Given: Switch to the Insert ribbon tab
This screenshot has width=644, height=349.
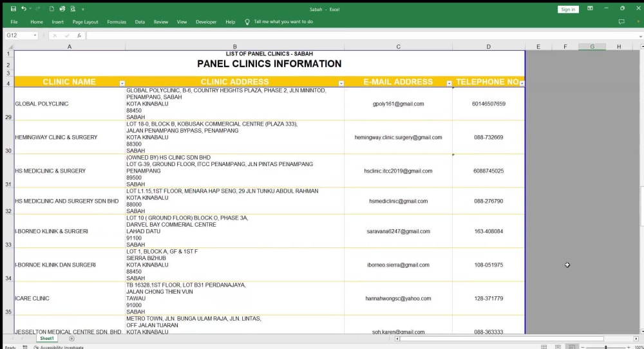Looking at the screenshot, I should tap(57, 22).
